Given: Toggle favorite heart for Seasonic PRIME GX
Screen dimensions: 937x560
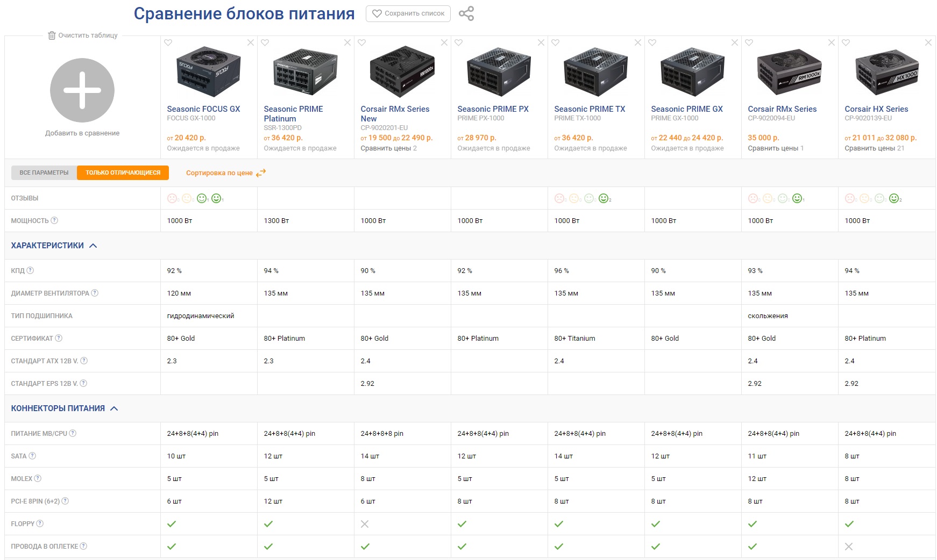Looking at the screenshot, I should [x=652, y=42].
